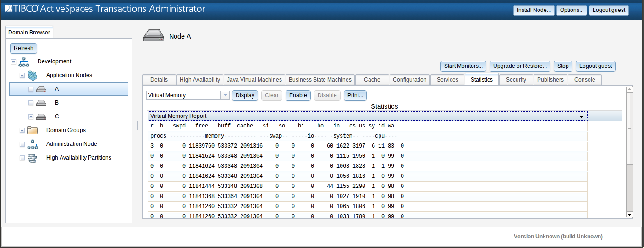Open the Cache tab
The image size is (644, 248).
click(x=372, y=80)
